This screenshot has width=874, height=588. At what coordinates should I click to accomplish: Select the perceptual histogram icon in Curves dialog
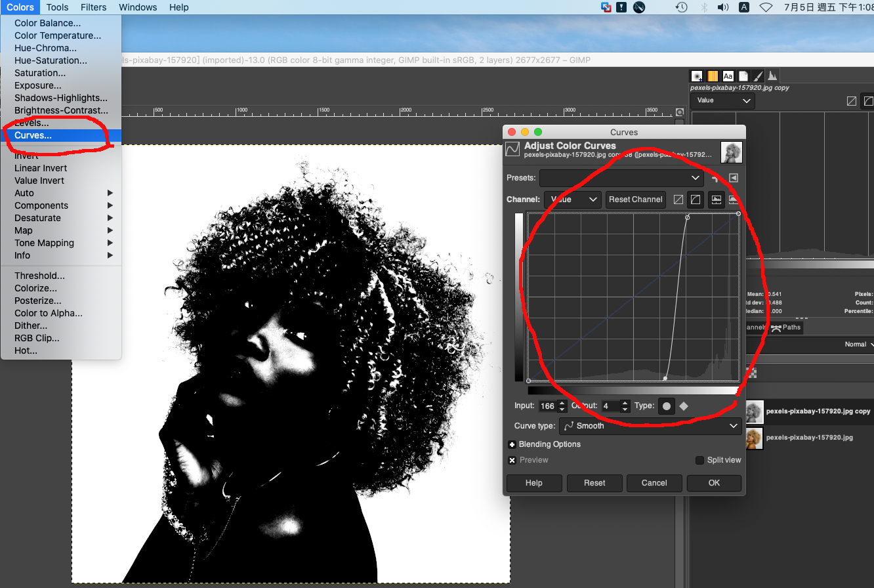696,199
